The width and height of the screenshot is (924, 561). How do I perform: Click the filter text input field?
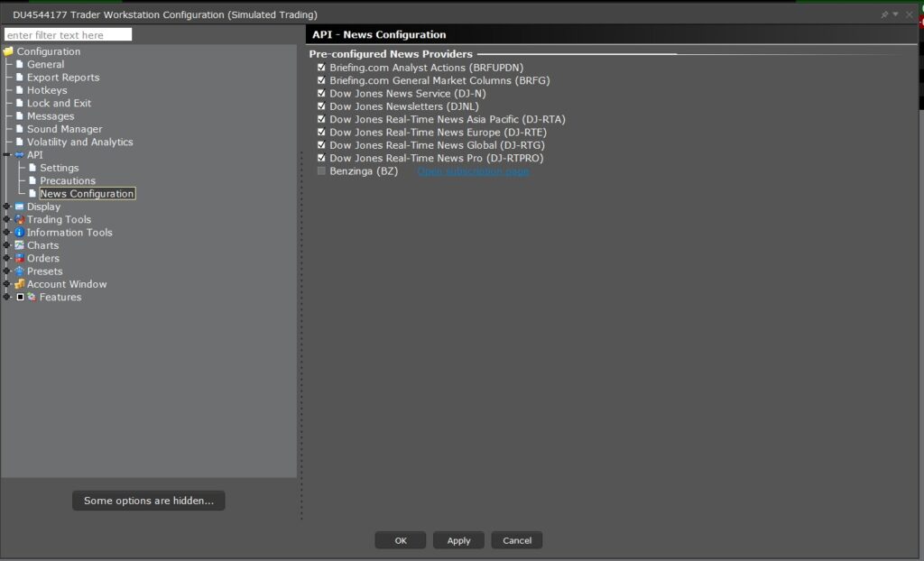click(69, 35)
